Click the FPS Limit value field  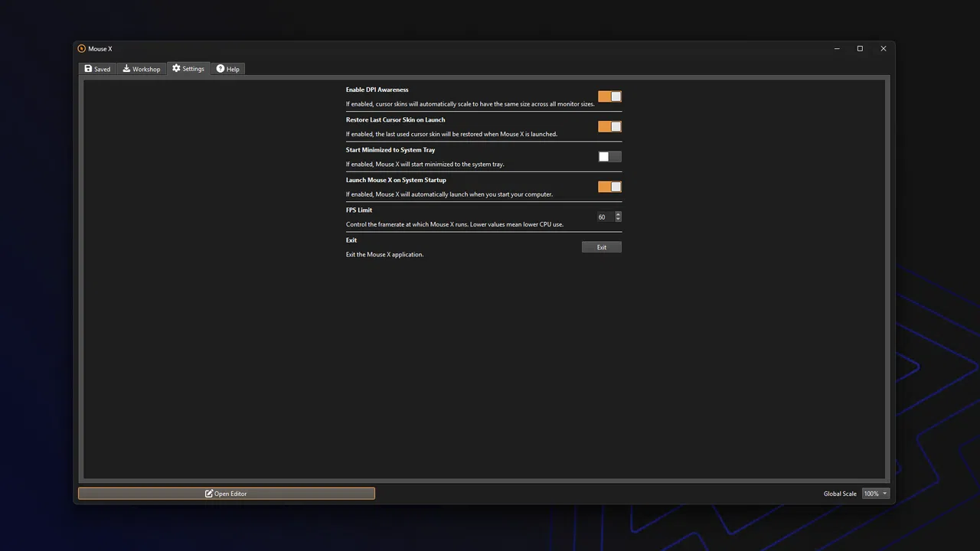[605, 217]
